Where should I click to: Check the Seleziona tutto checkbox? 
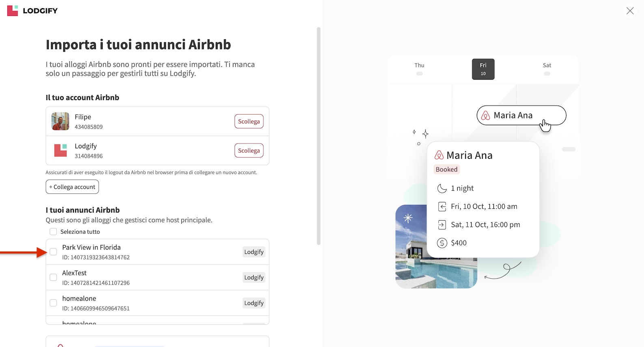[x=53, y=232]
